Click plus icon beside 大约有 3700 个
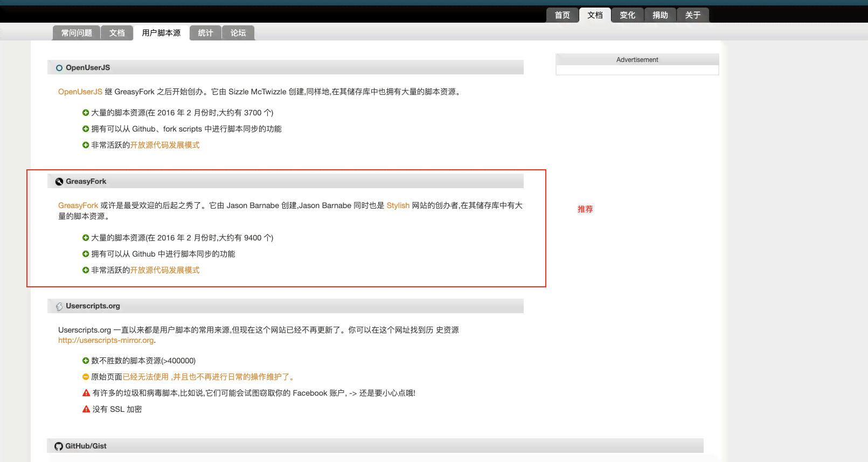 pyautogui.click(x=86, y=113)
